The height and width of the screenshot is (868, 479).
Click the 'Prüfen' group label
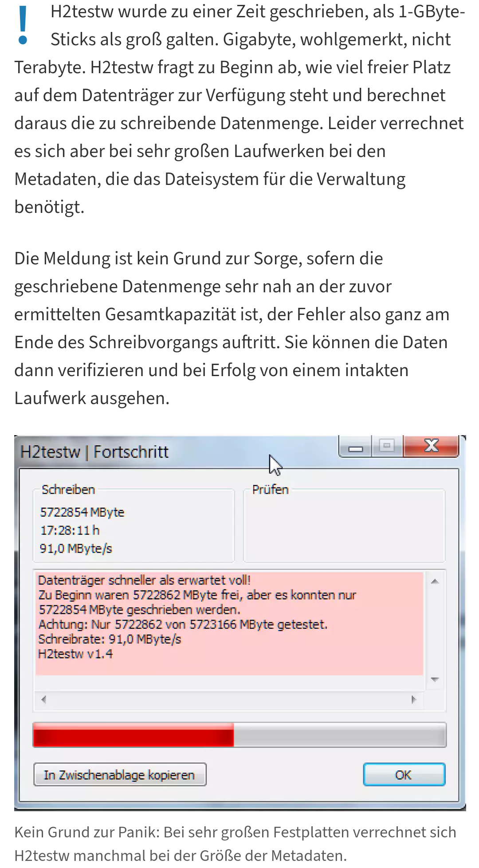270,490
